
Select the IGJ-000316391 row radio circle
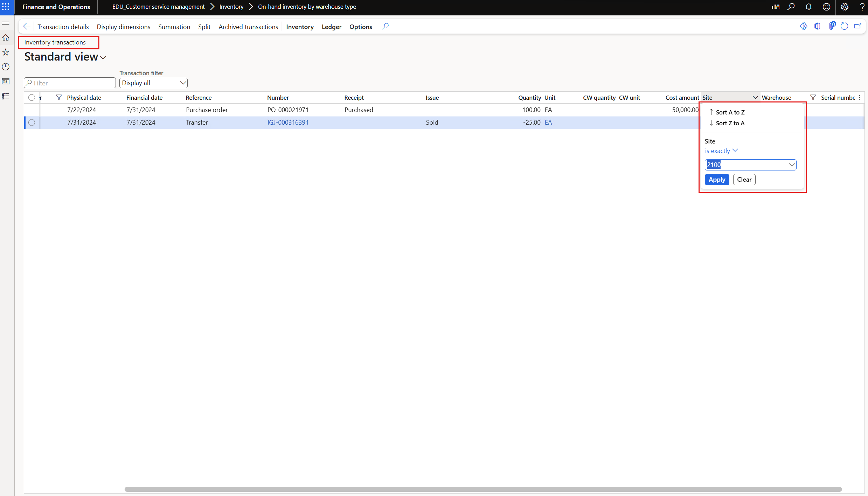tap(32, 123)
